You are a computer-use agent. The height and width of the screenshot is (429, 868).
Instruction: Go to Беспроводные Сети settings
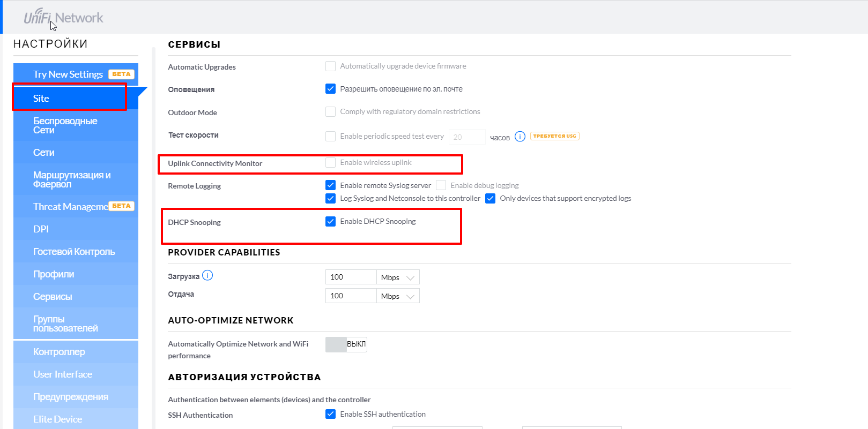(x=65, y=125)
